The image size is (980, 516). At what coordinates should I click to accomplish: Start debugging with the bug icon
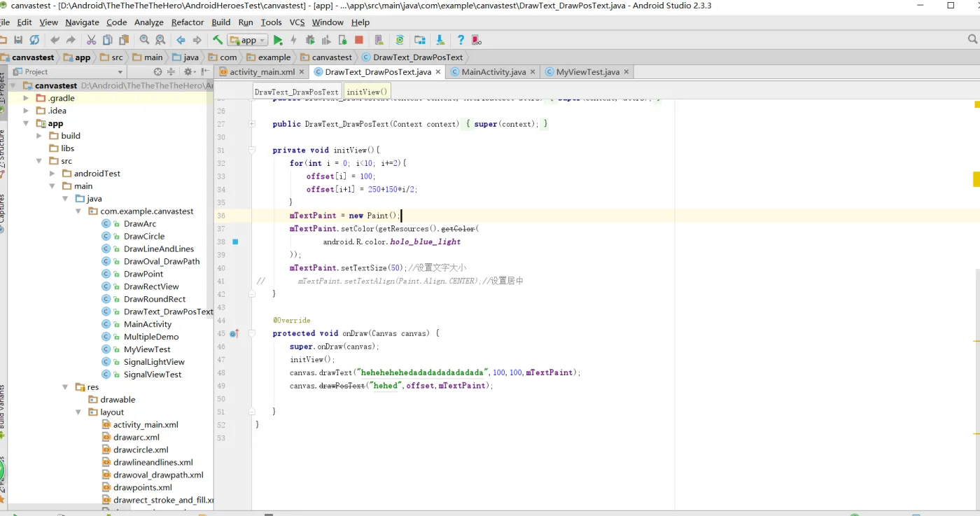[x=310, y=40]
